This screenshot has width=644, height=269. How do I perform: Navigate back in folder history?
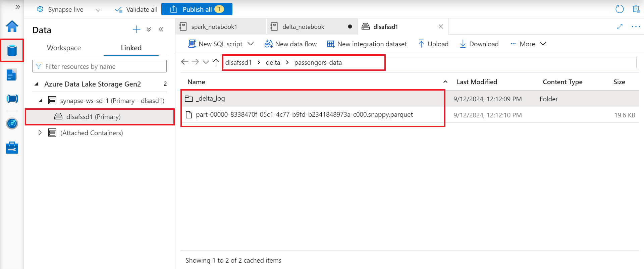point(184,62)
